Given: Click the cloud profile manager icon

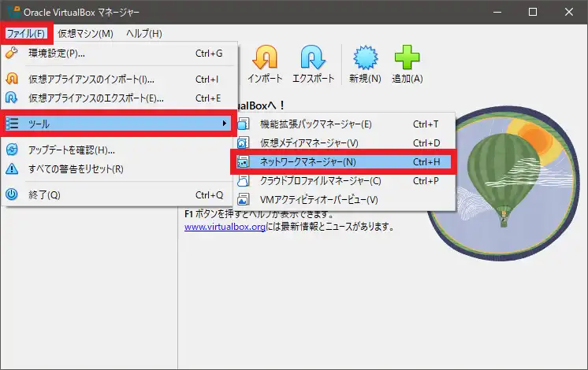Looking at the screenshot, I should click(243, 180).
